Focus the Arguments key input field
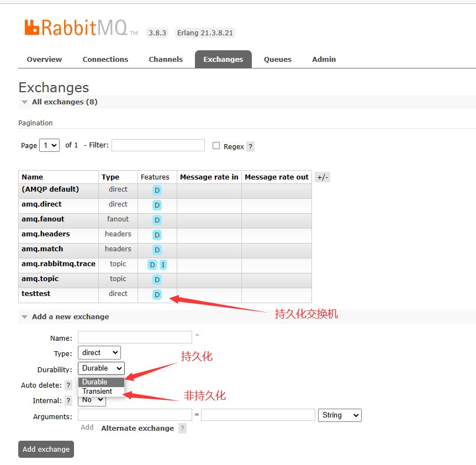The height and width of the screenshot is (465, 476). coord(135,415)
